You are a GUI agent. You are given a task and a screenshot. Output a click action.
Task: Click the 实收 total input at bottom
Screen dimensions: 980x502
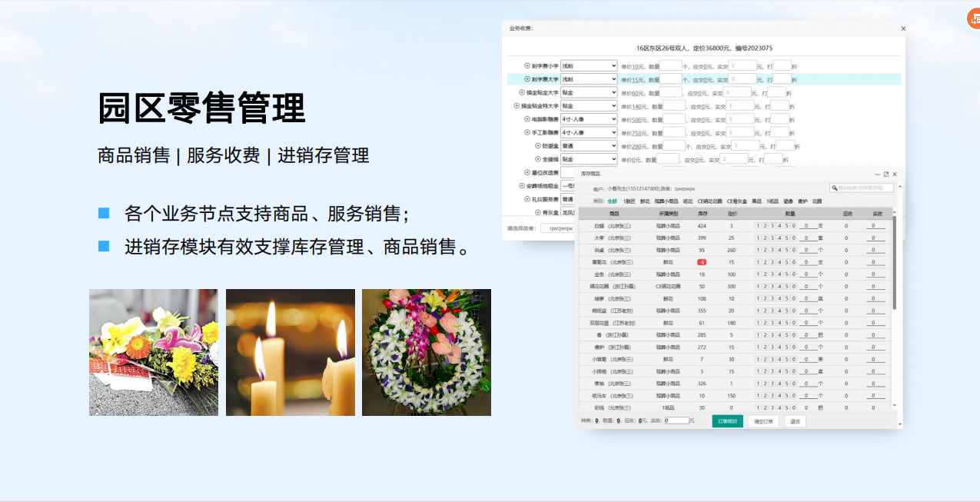677,421
